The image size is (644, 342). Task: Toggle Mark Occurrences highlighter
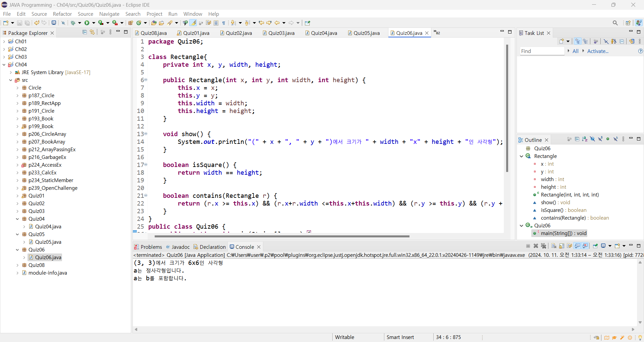[193, 23]
